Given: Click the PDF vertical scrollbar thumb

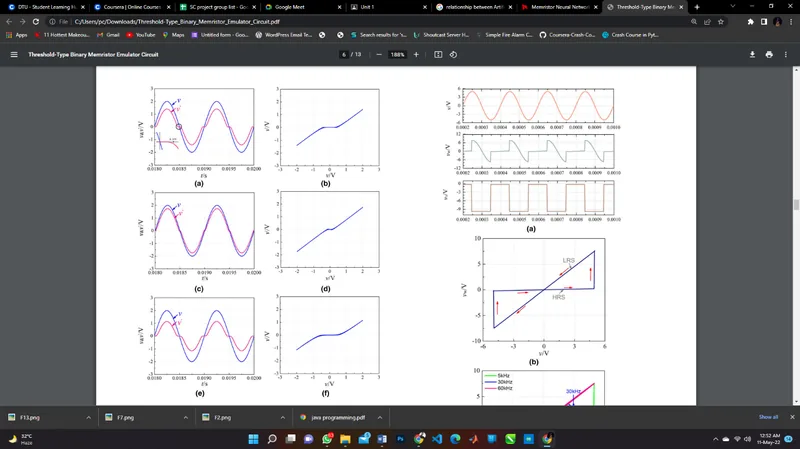Looking at the screenshot, I should [x=796, y=205].
